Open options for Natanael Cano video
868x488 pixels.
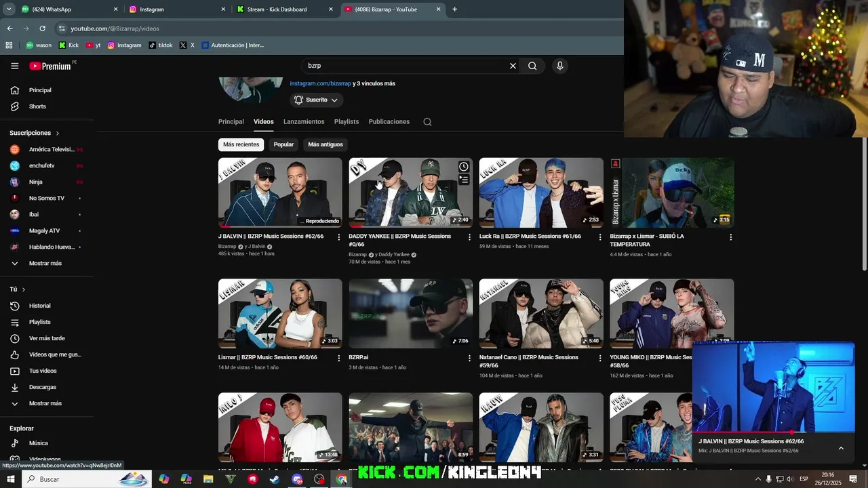(599, 359)
